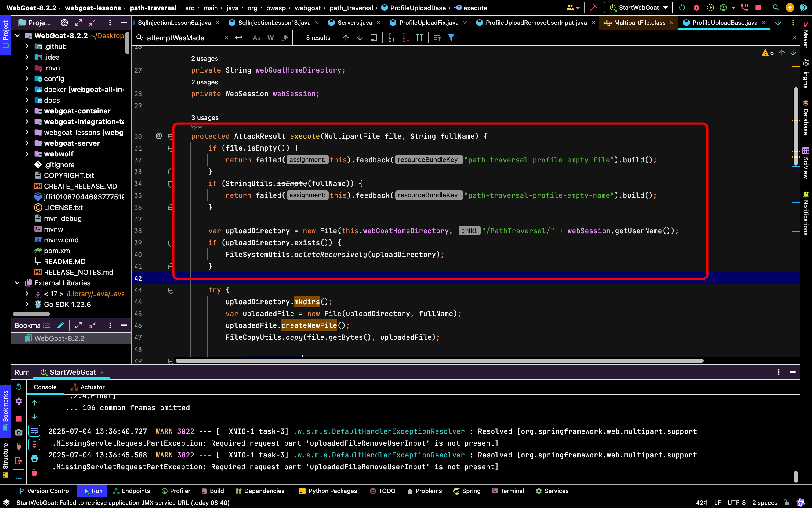Toggle read-only lock icon in status bar
Viewport: 812px width, 508px height.
click(x=786, y=503)
